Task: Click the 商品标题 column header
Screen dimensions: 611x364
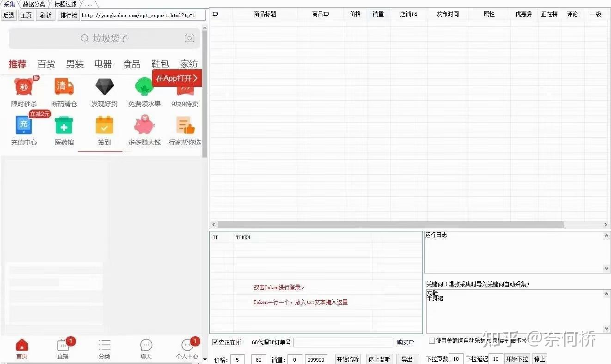Action: (265, 14)
